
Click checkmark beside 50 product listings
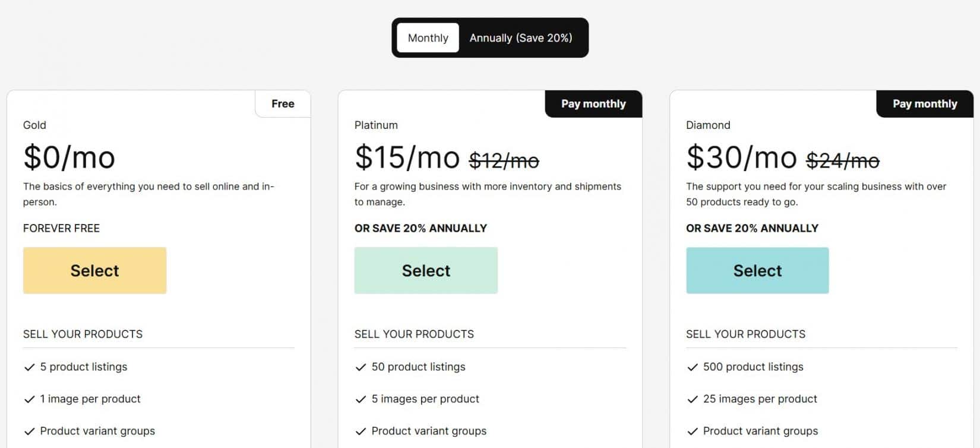361,367
